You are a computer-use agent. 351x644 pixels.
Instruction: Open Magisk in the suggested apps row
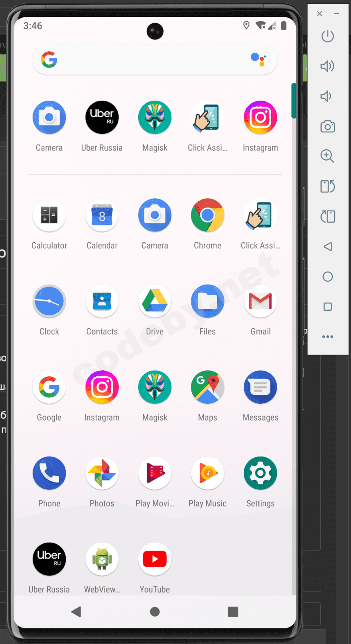[x=155, y=118]
